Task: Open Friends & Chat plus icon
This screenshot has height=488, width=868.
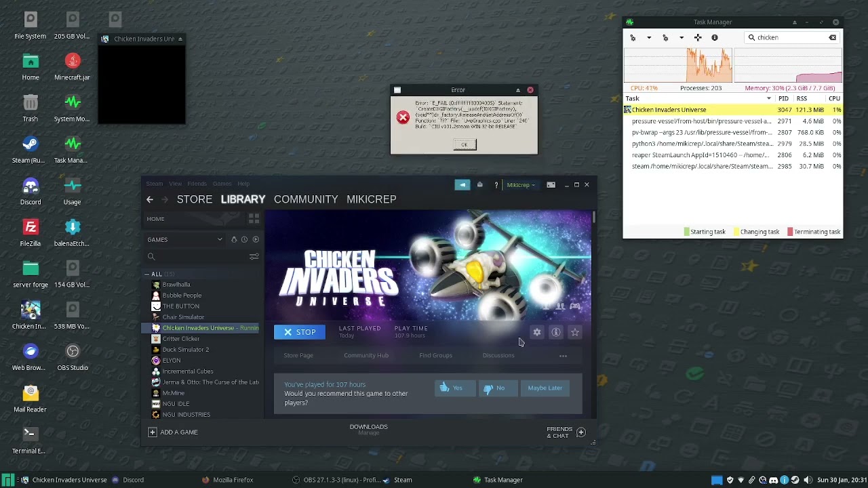Action: (581, 432)
